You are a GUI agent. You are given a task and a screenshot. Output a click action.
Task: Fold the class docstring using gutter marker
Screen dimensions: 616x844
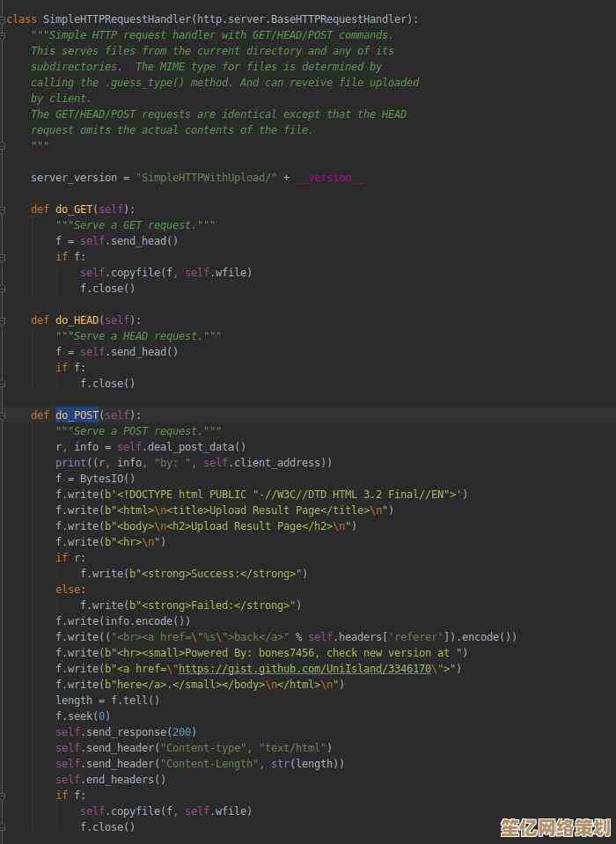3,34
